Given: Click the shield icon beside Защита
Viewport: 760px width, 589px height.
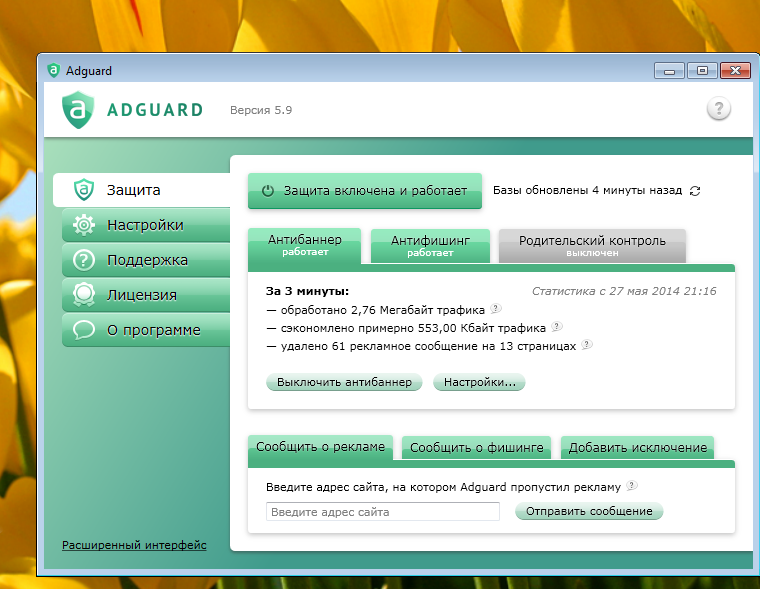Looking at the screenshot, I should tap(84, 190).
